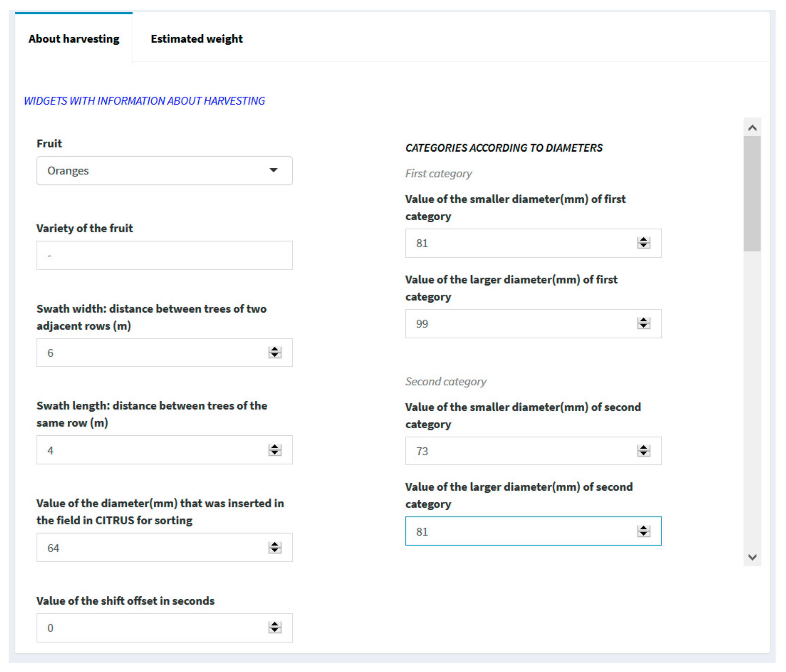
Task: Click the larger diameter first category field
Action: [520, 324]
